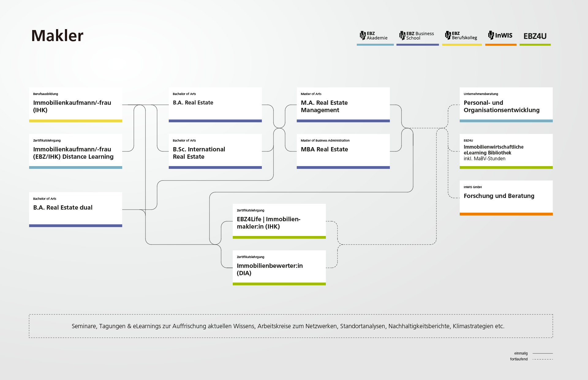The width and height of the screenshot is (588, 380).
Task: Click the InWIS GmbH category label
Action: tap(473, 187)
